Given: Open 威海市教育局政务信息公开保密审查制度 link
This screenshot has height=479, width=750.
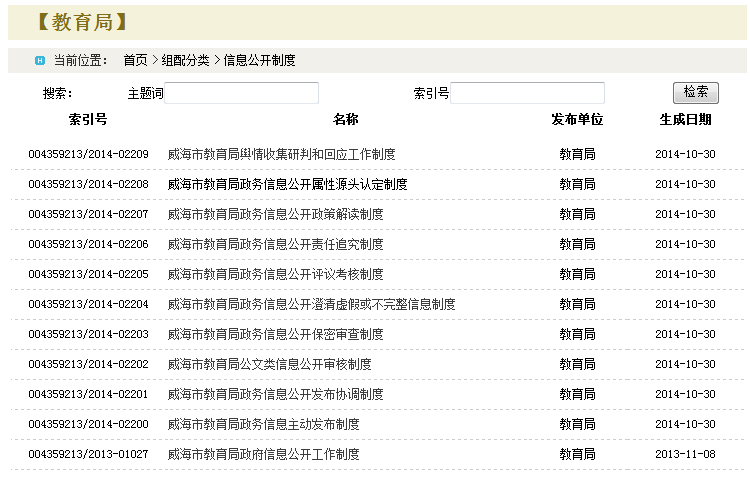Looking at the screenshot, I should click(275, 334).
